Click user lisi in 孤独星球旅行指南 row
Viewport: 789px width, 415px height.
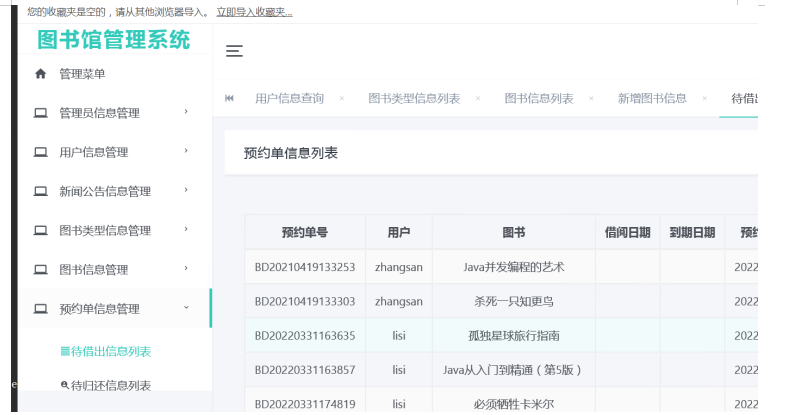pyautogui.click(x=399, y=336)
